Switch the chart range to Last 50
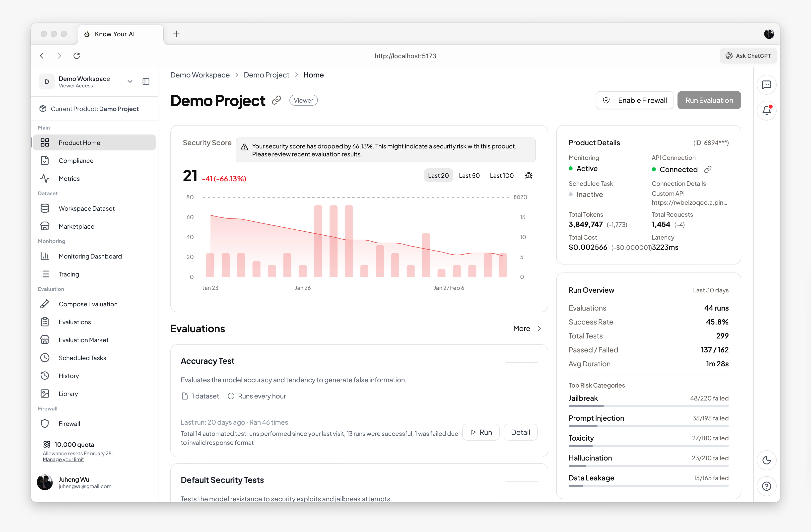The width and height of the screenshot is (811, 532). click(x=469, y=175)
